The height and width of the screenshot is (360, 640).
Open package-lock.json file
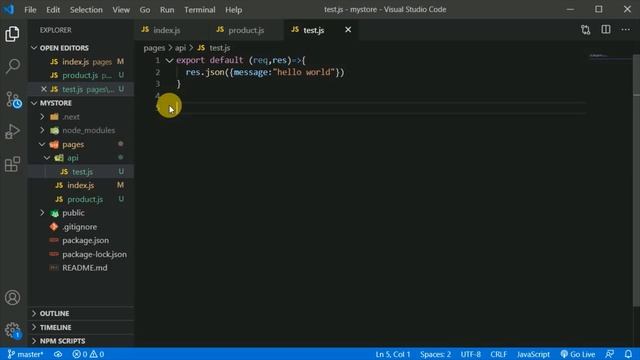pos(81,254)
